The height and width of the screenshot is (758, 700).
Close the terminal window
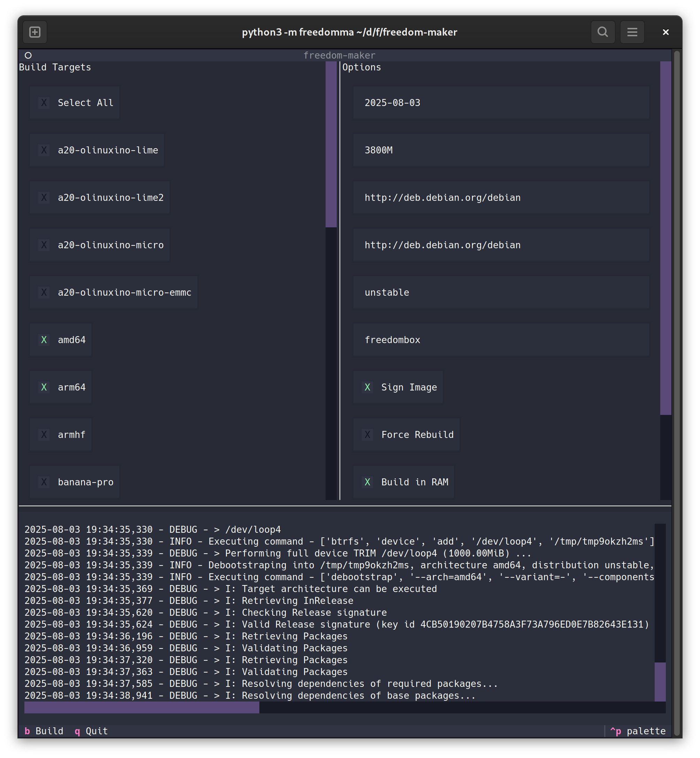pos(665,32)
